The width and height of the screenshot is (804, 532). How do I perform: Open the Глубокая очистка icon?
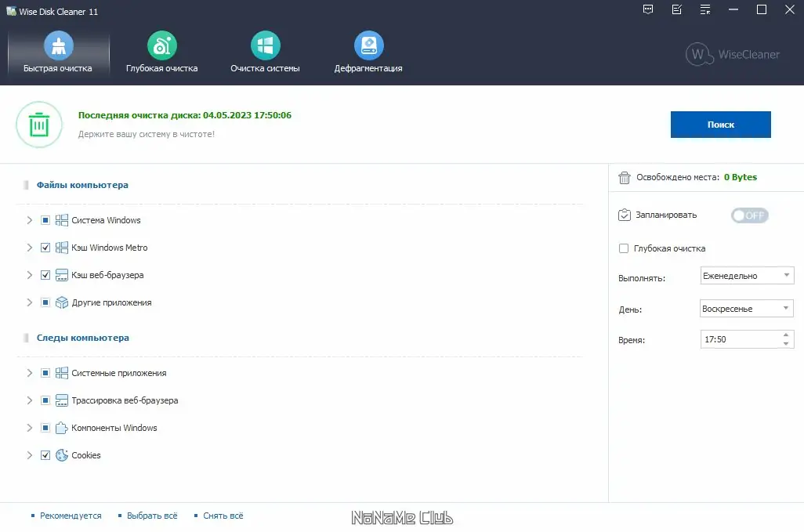(x=162, y=45)
